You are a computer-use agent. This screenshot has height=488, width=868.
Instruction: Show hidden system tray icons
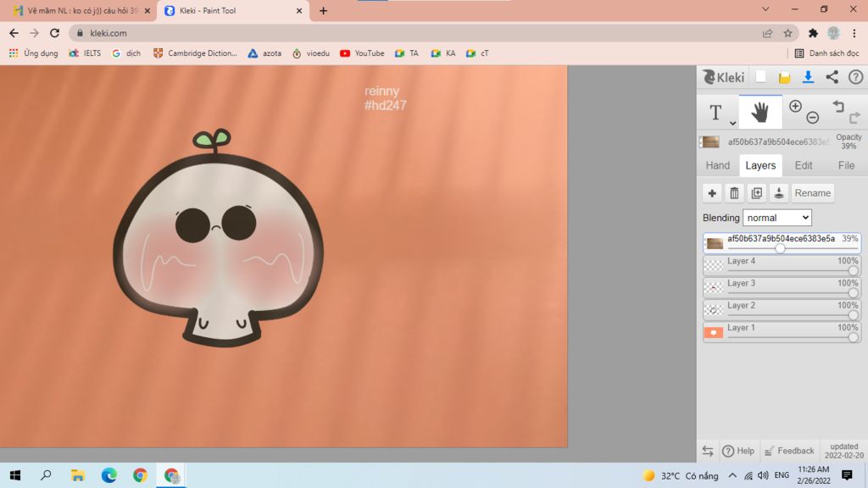coord(732,475)
